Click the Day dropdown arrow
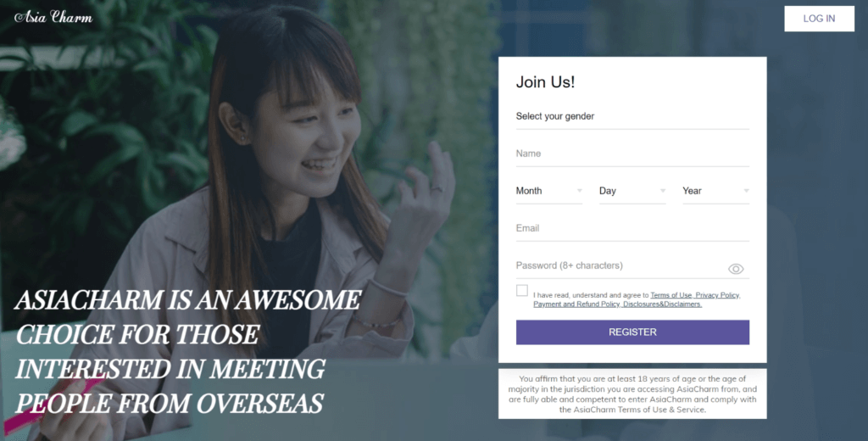868x441 pixels. coord(663,191)
